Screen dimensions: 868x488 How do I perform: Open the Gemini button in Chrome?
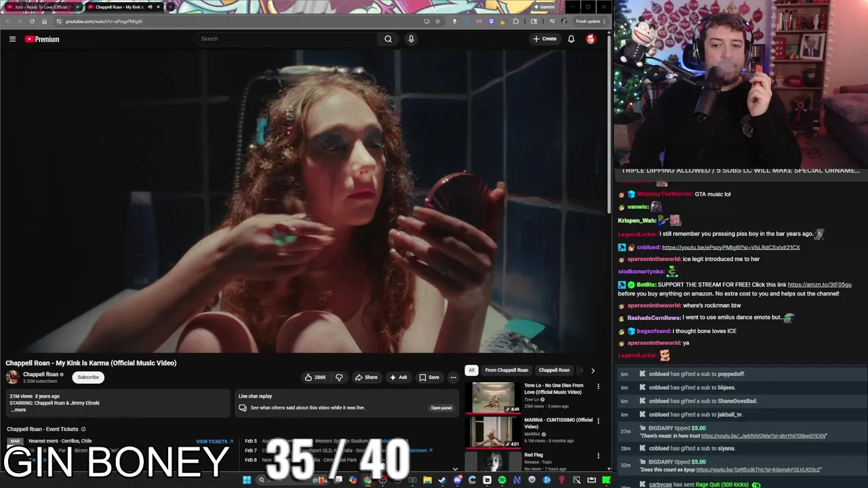coord(545,7)
